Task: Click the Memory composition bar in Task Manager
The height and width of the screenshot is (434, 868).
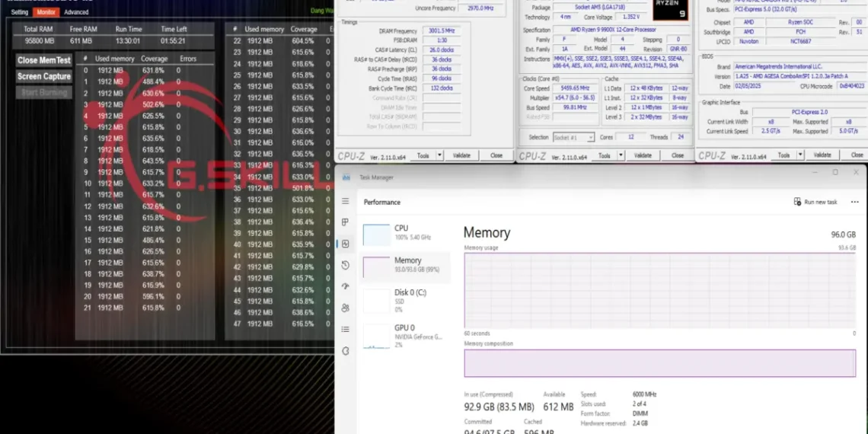Action: click(x=660, y=363)
